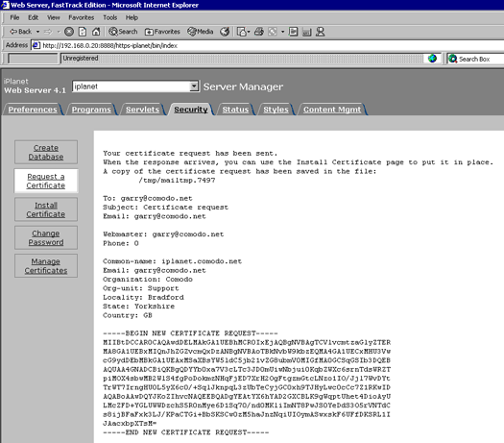Image resolution: width=504 pixels, height=443 pixels.
Task: Open the Back button history arrow
Action: pyautogui.click(x=37, y=32)
